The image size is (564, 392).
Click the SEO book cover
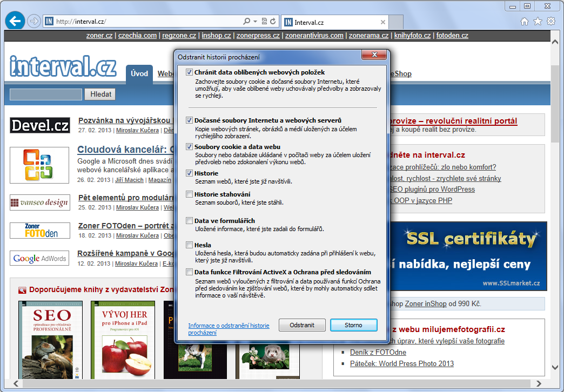pos(51,340)
